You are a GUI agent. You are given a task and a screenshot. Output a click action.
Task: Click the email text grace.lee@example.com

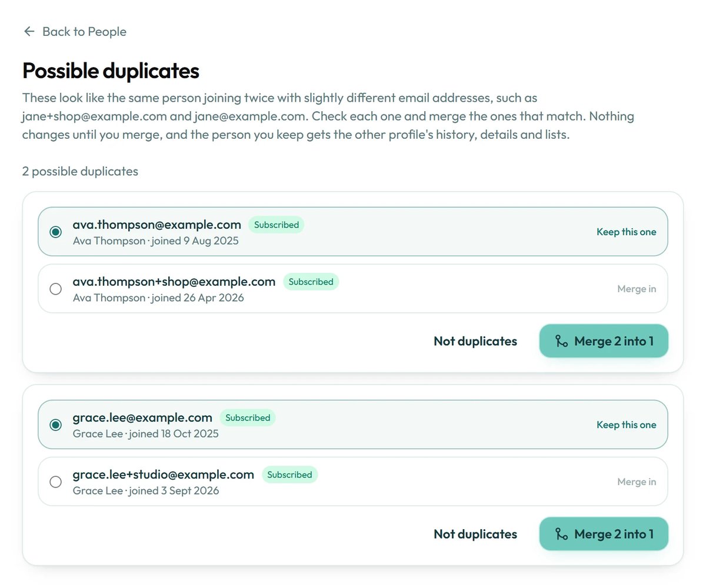click(142, 417)
